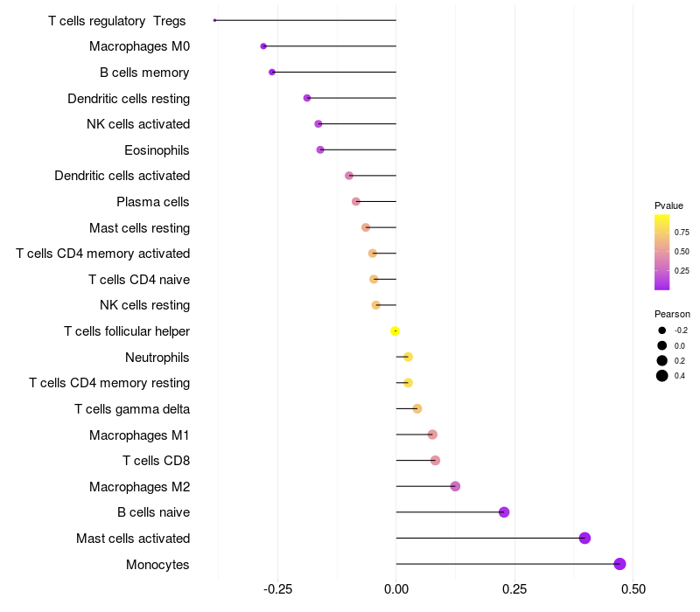Click the Pvalue gradient color bar
Image resolution: width=700 pixels, height=612 pixels.
pos(662,253)
